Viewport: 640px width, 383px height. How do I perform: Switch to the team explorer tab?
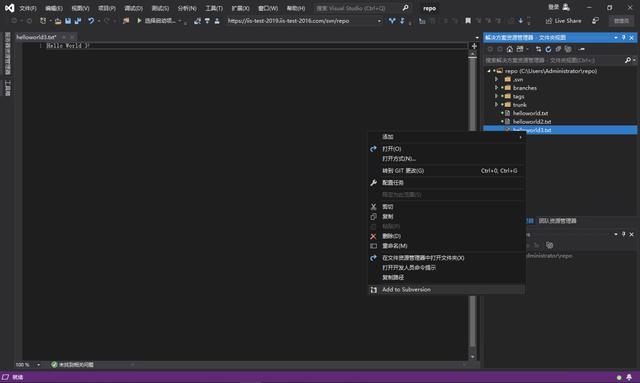click(557, 221)
